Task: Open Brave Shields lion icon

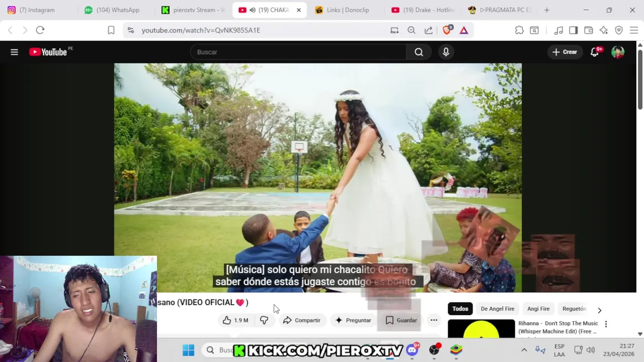Action: 447,30
